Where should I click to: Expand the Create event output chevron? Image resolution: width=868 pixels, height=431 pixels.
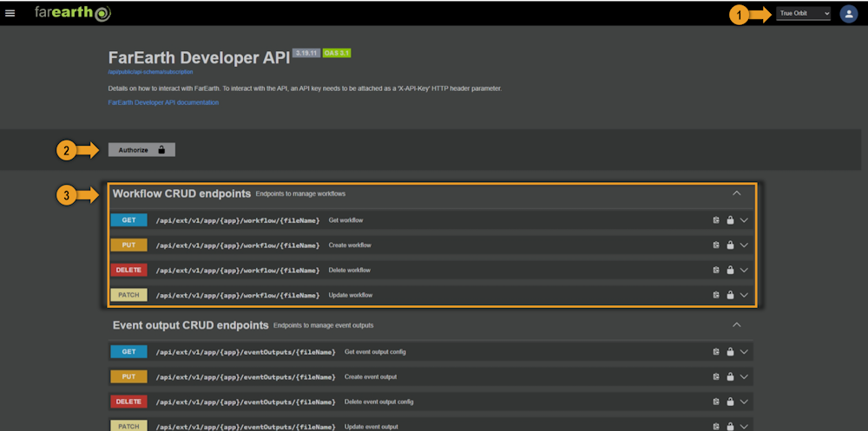(x=744, y=376)
